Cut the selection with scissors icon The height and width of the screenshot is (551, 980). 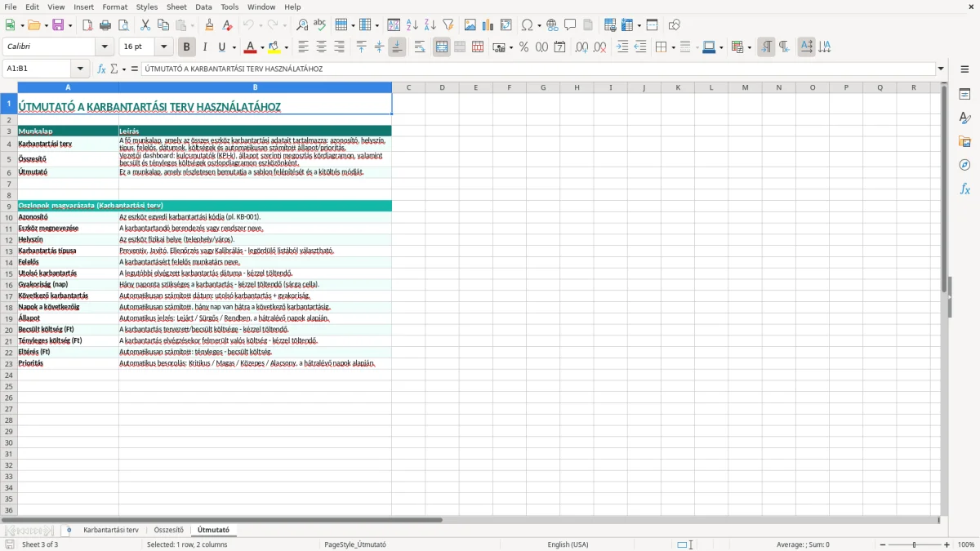coord(145,25)
